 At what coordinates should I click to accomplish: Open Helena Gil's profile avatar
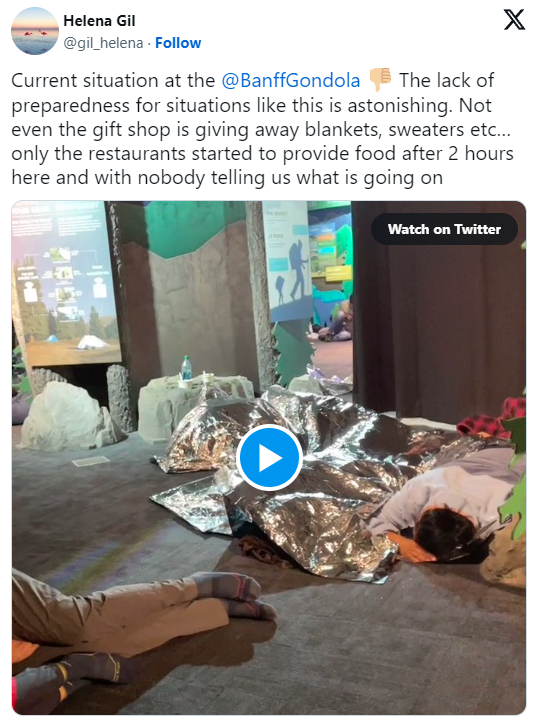coord(35,31)
